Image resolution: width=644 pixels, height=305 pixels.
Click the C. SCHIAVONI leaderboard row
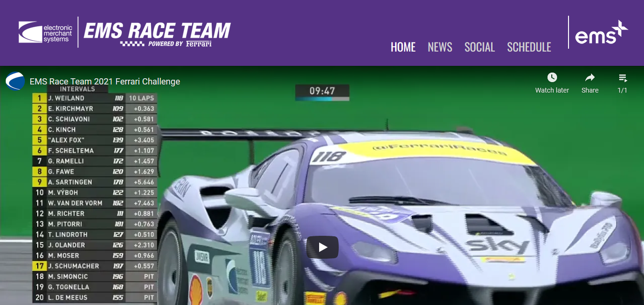coord(95,119)
